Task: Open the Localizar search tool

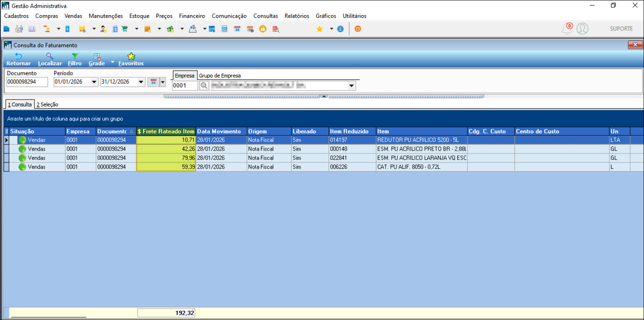Action: pyautogui.click(x=50, y=57)
